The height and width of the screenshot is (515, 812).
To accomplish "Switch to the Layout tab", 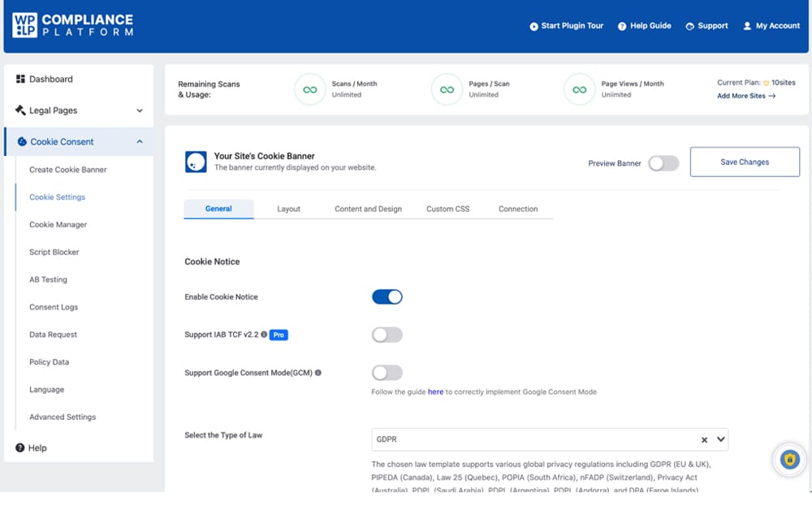I will (289, 209).
